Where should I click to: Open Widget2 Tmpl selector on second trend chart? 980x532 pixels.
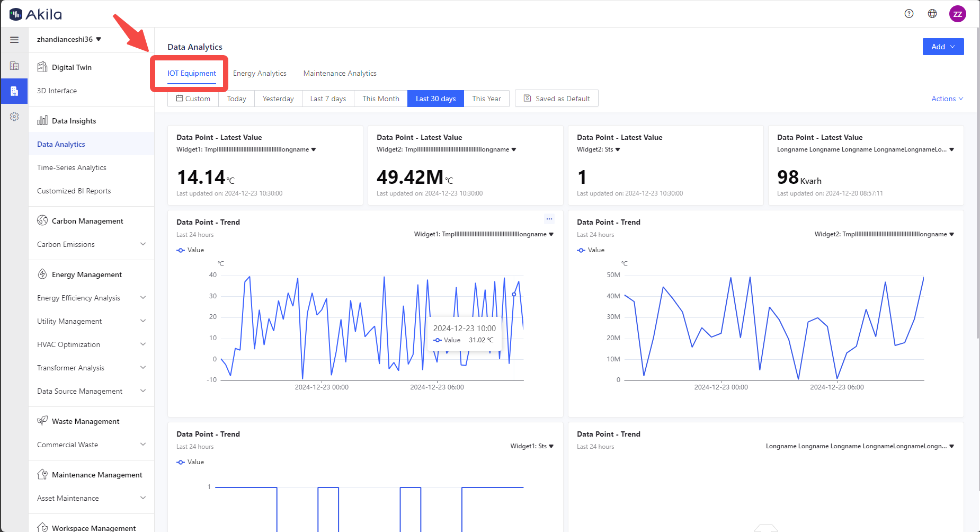coord(884,234)
